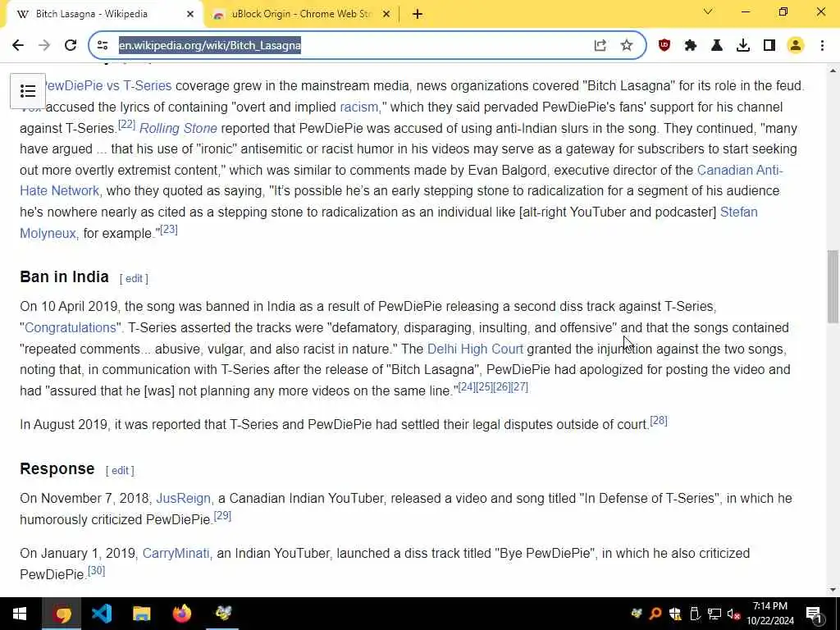The image size is (840, 630).
Task: Open File Explorer from taskbar
Action: click(142, 614)
